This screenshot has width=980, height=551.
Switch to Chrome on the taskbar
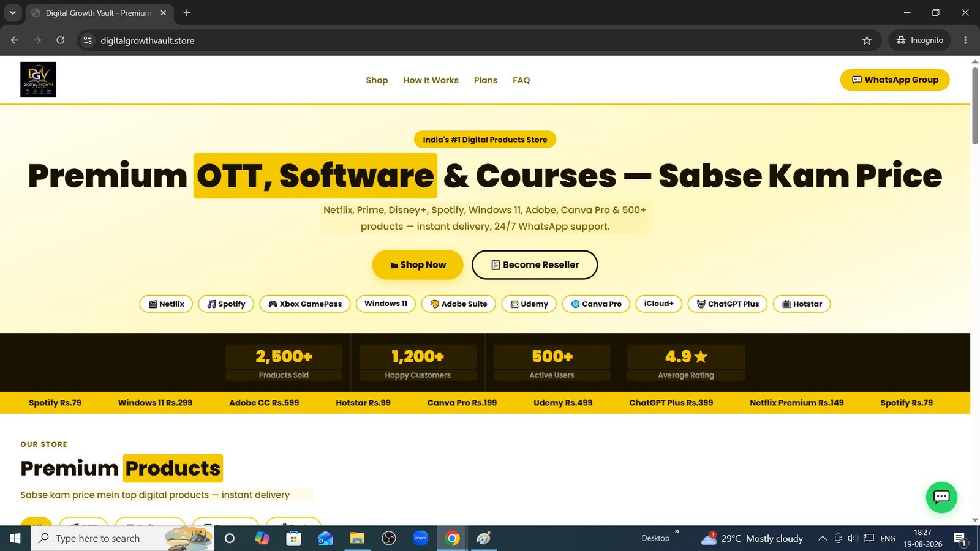[x=452, y=538]
